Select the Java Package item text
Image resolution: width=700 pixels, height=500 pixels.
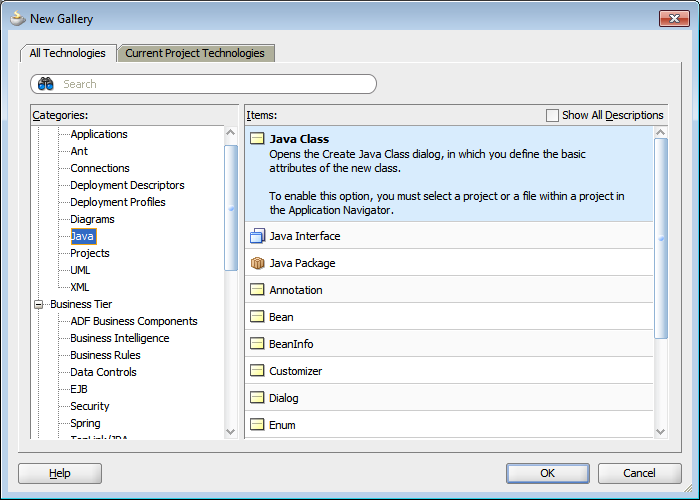(x=302, y=263)
